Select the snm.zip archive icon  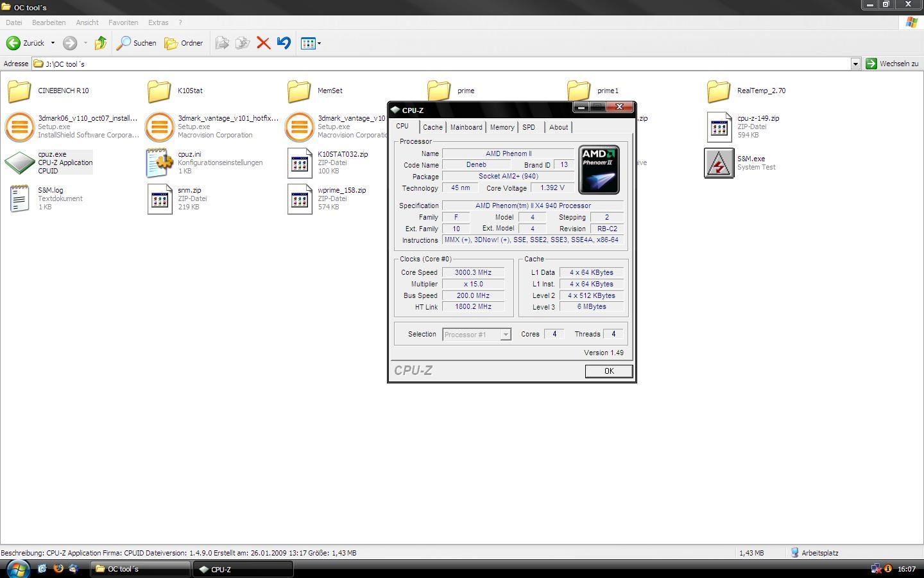coord(160,198)
